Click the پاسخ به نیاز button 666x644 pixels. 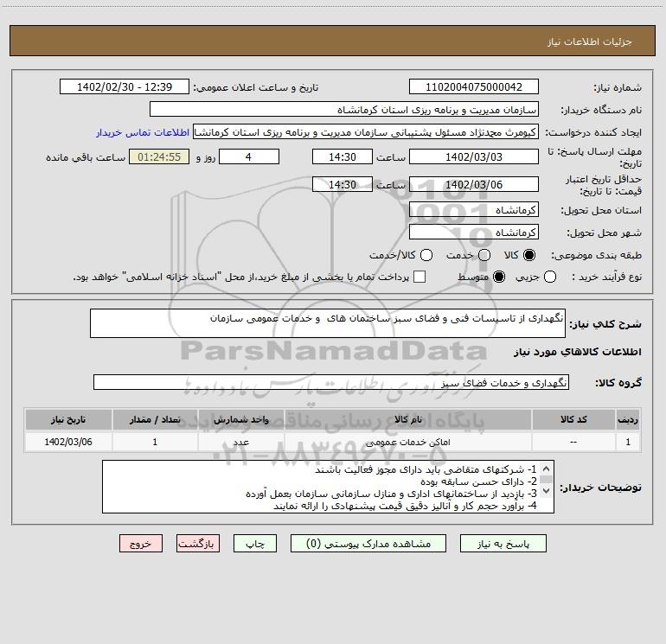click(503, 544)
